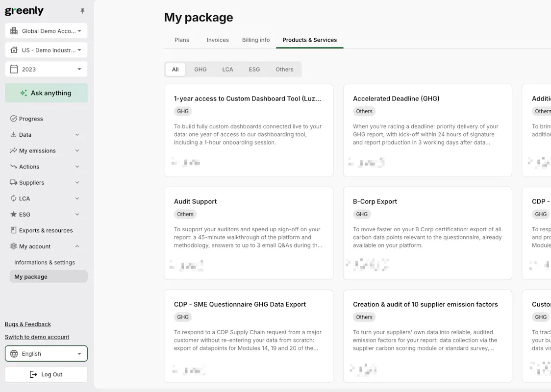
Task: Click the My emissions chart icon
Action: click(13, 151)
